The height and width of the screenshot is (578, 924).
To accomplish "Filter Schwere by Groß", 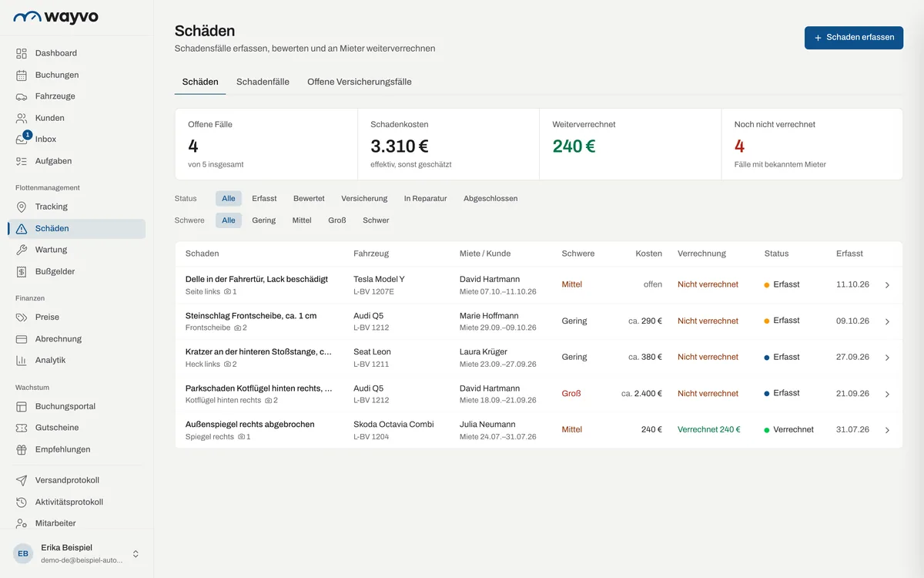I will coord(337,220).
